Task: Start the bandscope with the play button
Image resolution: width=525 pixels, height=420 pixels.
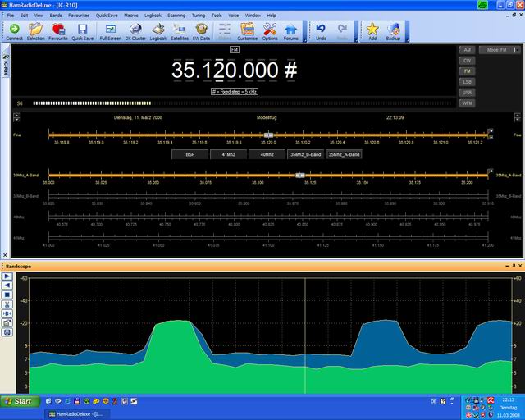Action: point(7,276)
